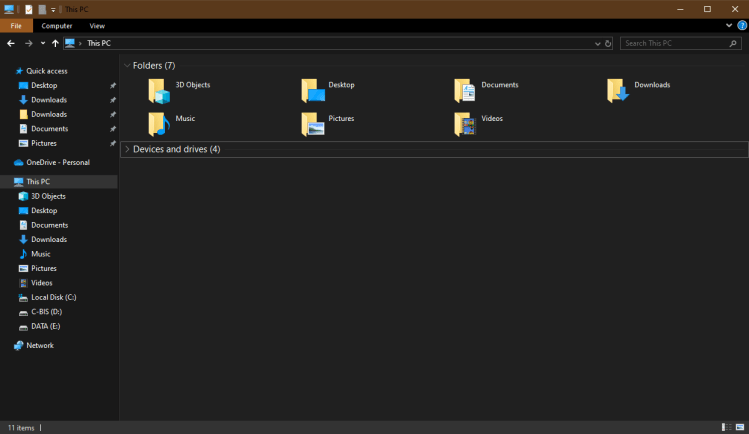The image size is (749, 434).
Task: Open the Computer ribbon tab
Action: (x=57, y=25)
